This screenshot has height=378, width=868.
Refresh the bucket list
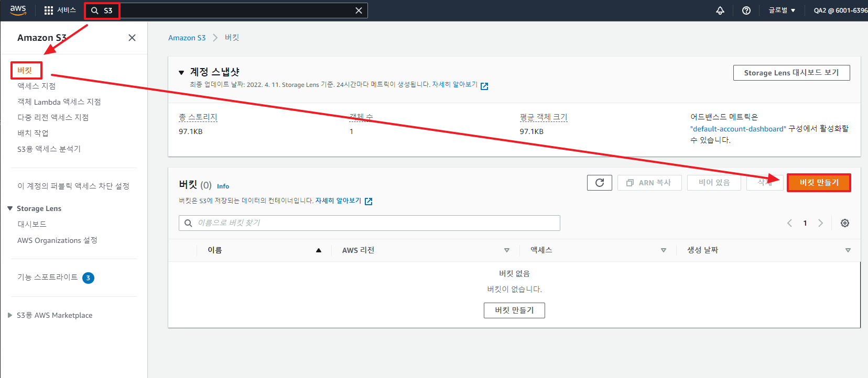[x=600, y=183]
